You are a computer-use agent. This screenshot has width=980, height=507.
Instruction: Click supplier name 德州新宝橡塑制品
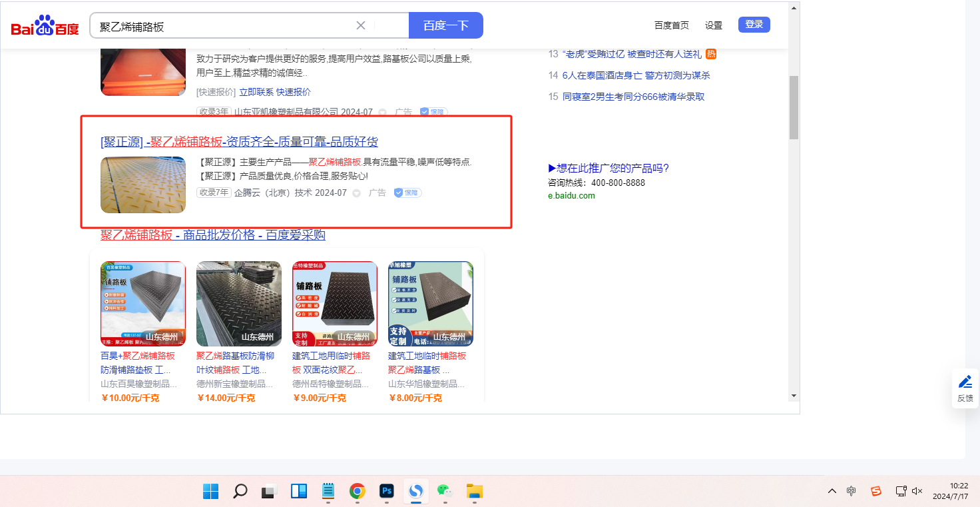(234, 384)
